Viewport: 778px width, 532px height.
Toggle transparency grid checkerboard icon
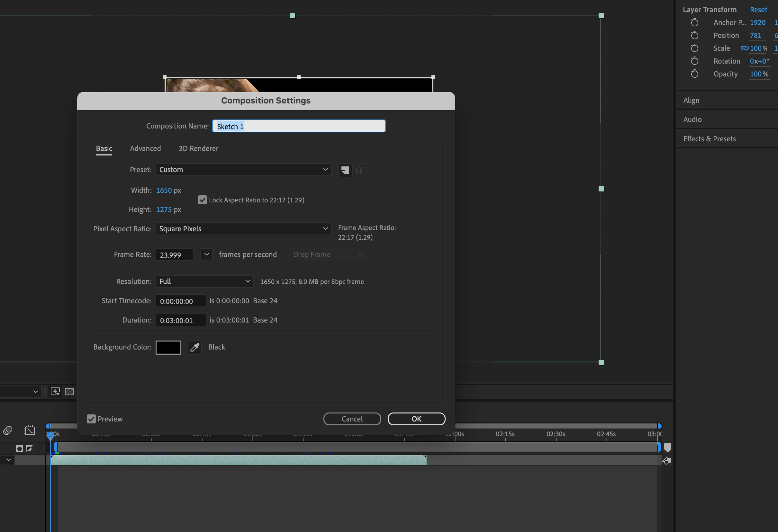click(69, 392)
